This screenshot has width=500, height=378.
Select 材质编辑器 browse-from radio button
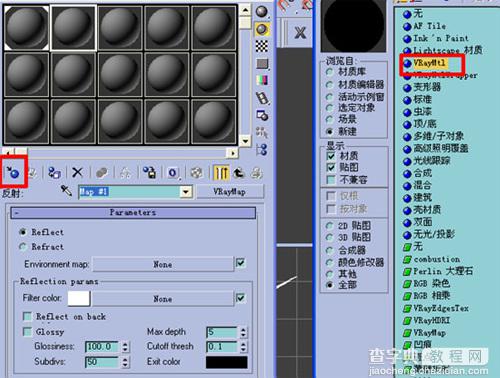[330, 85]
